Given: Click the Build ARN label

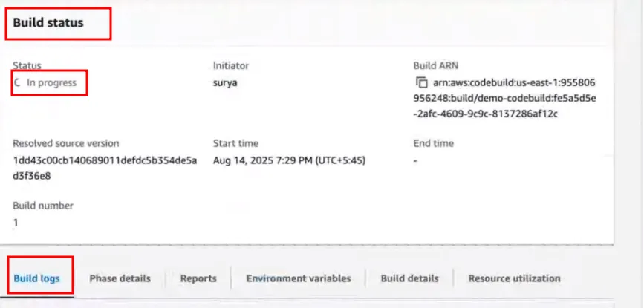Looking at the screenshot, I should coord(436,65).
